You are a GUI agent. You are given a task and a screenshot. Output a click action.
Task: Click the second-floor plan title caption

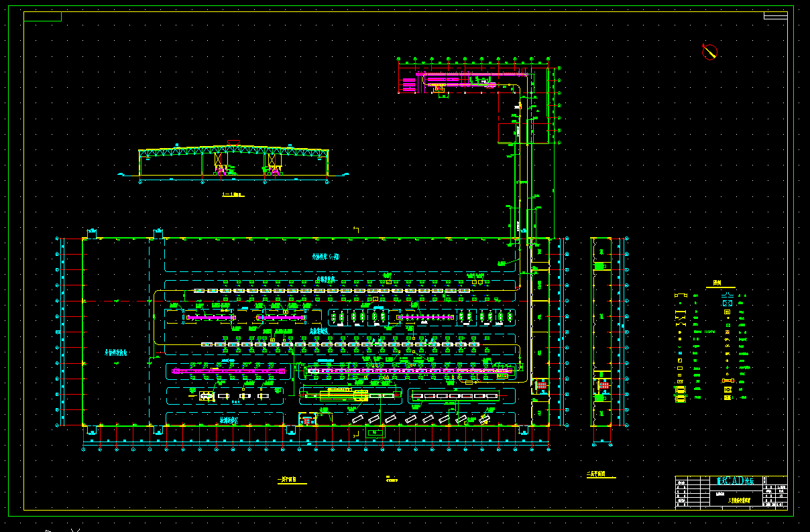click(x=601, y=474)
